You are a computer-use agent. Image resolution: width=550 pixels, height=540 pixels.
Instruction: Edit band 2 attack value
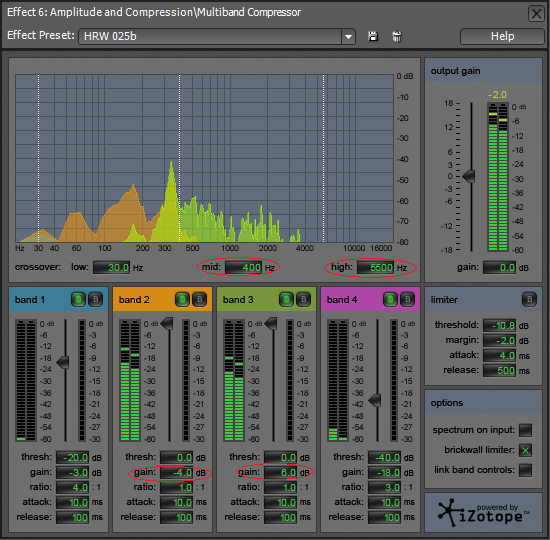[x=176, y=502]
